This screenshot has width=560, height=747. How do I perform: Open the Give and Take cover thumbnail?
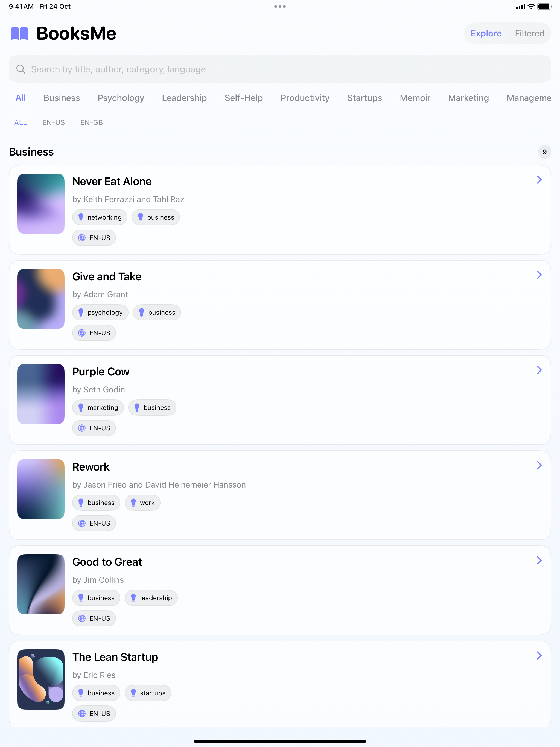[41, 299]
